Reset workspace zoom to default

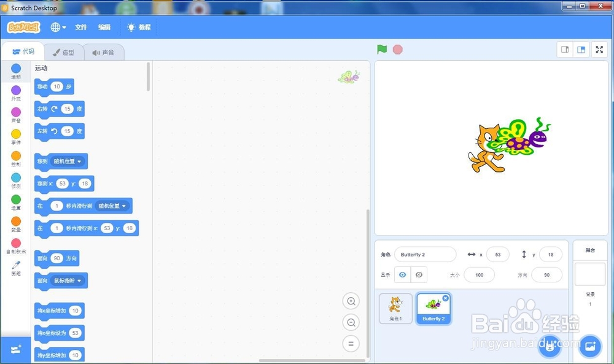351,344
